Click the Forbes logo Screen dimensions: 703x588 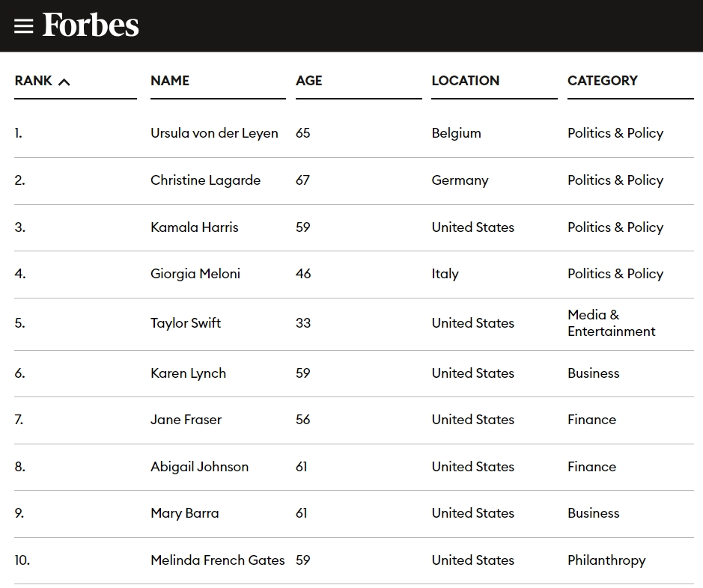pos(91,25)
